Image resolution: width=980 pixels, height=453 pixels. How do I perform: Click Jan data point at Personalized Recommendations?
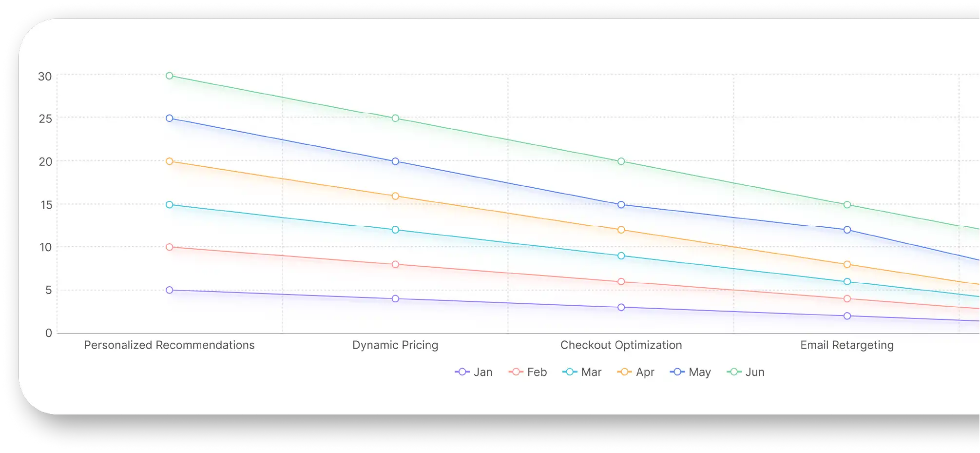[170, 290]
